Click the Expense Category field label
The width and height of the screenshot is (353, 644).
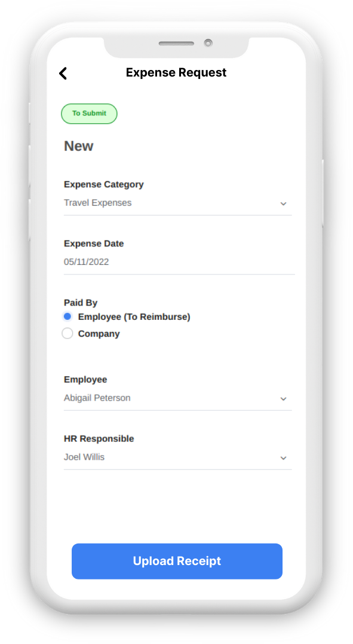(104, 184)
